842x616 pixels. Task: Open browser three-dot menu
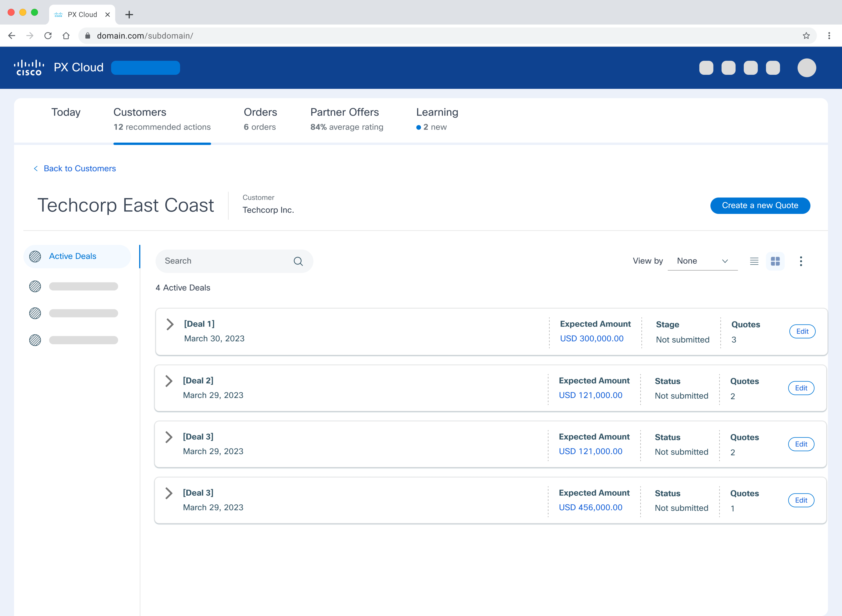click(829, 36)
